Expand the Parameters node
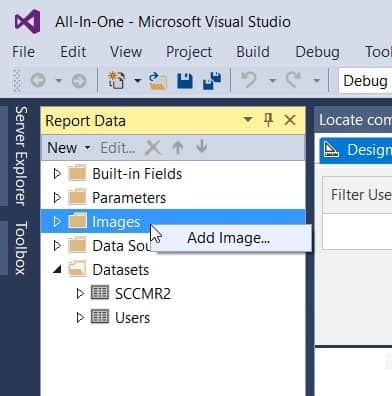Viewport: 392px width, 396px height. [57, 198]
